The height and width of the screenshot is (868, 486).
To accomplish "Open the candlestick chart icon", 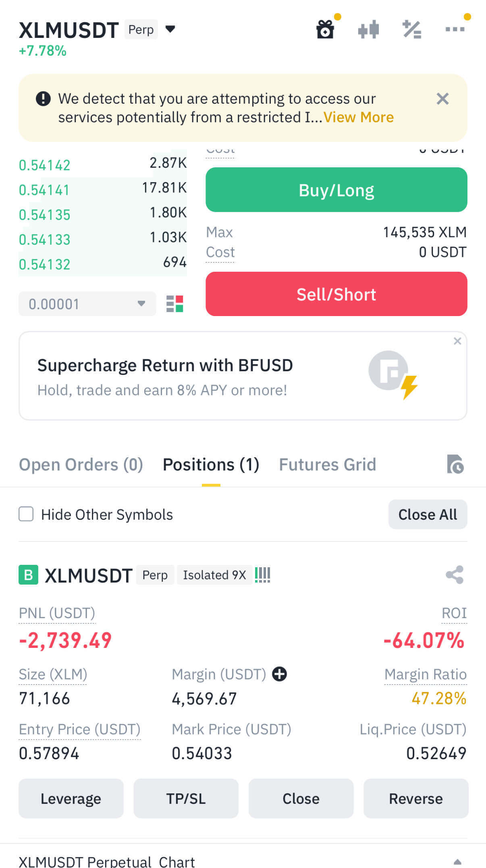I will 368,29.
